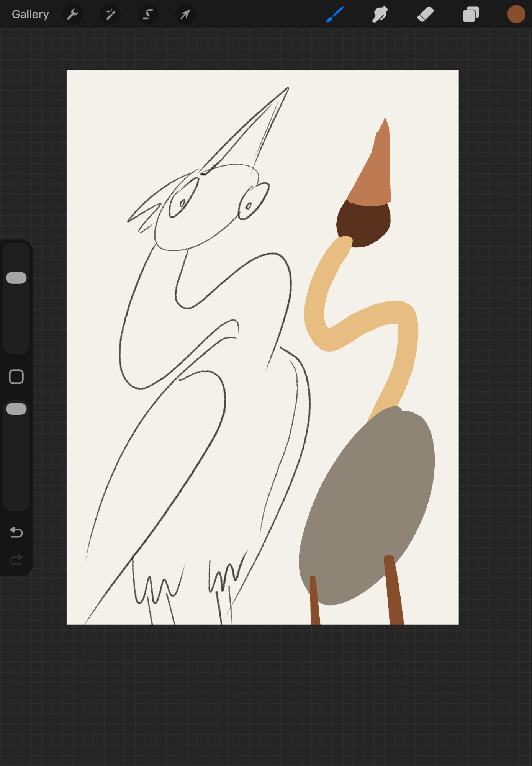The image size is (532, 766).
Task: Undo the last stroke
Action: pyautogui.click(x=16, y=532)
